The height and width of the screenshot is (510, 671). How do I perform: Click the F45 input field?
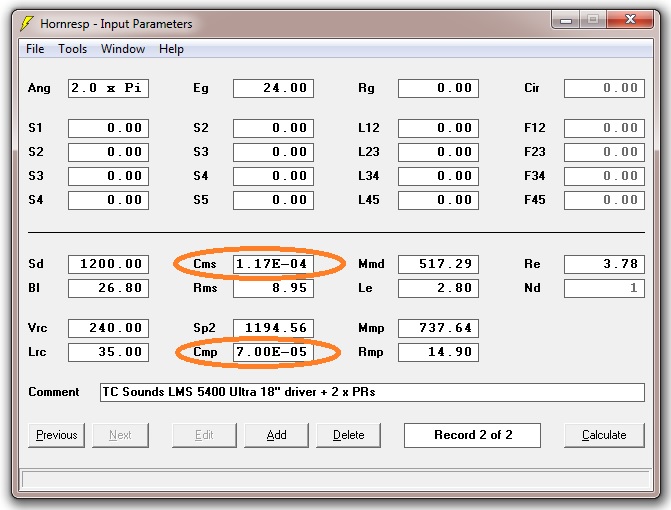click(604, 200)
